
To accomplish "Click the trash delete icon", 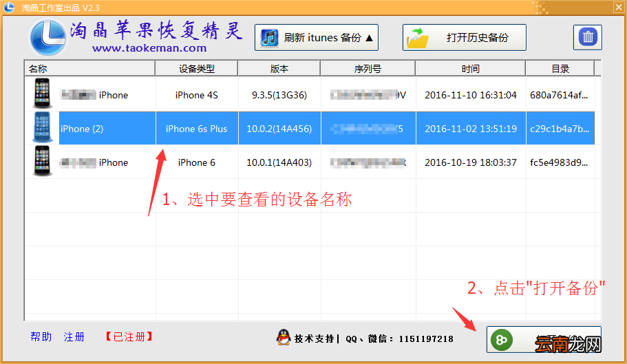I will [x=587, y=37].
